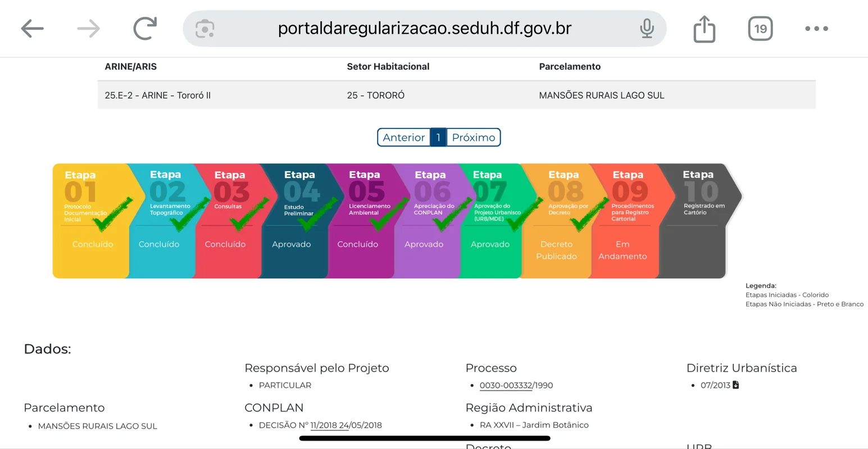The height and width of the screenshot is (449, 868).
Task: Click the 07/2013 diretriz text
Action: pos(715,386)
